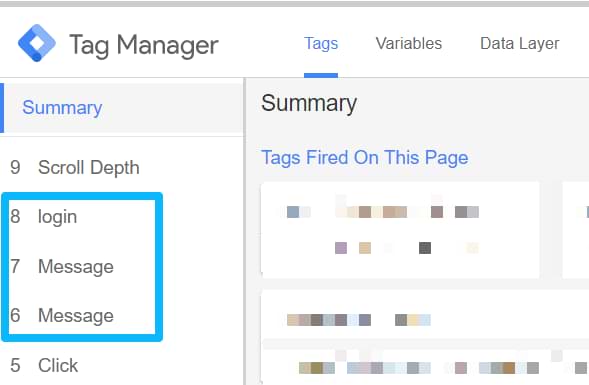
Task: Open the Variables tab
Action: [409, 44]
